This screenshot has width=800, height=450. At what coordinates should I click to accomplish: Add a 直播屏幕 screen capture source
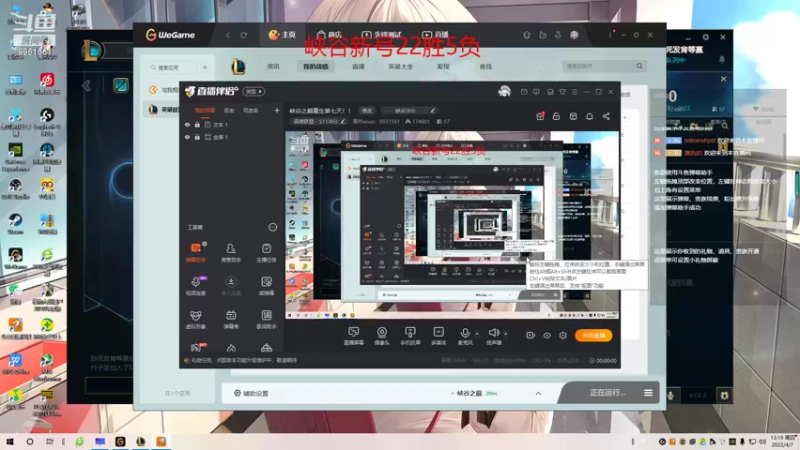[x=353, y=336]
